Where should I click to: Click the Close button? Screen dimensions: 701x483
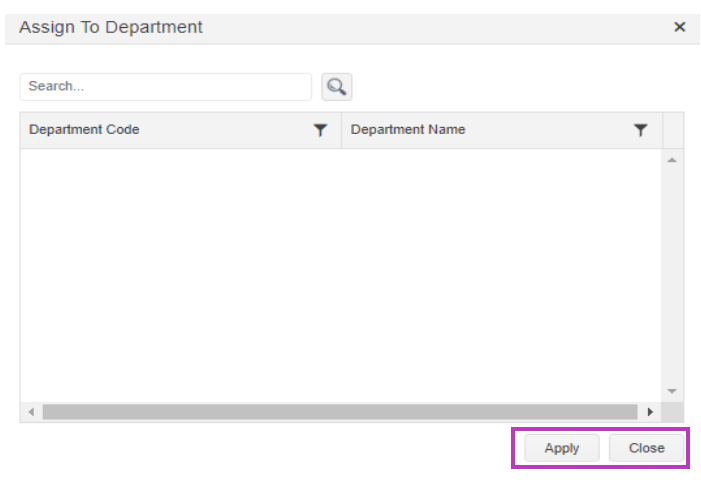pyautogui.click(x=646, y=448)
